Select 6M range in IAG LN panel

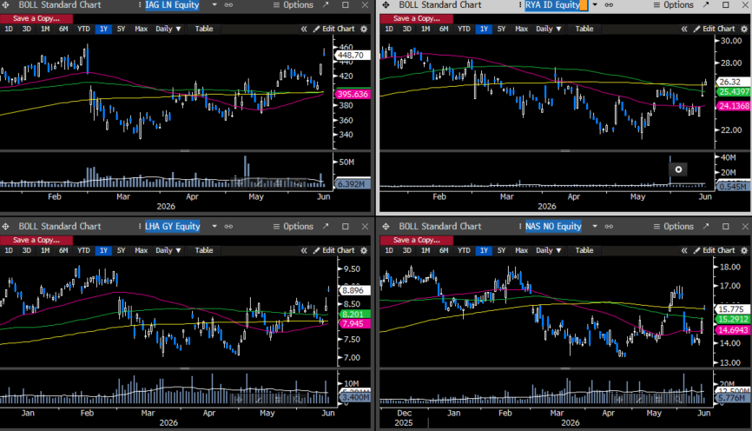tap(63, 29)
